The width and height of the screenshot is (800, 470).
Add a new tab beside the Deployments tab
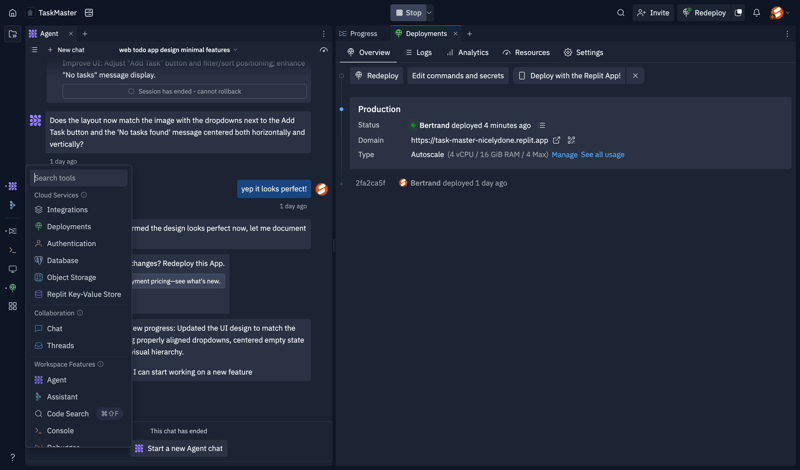tap(469, 34)
